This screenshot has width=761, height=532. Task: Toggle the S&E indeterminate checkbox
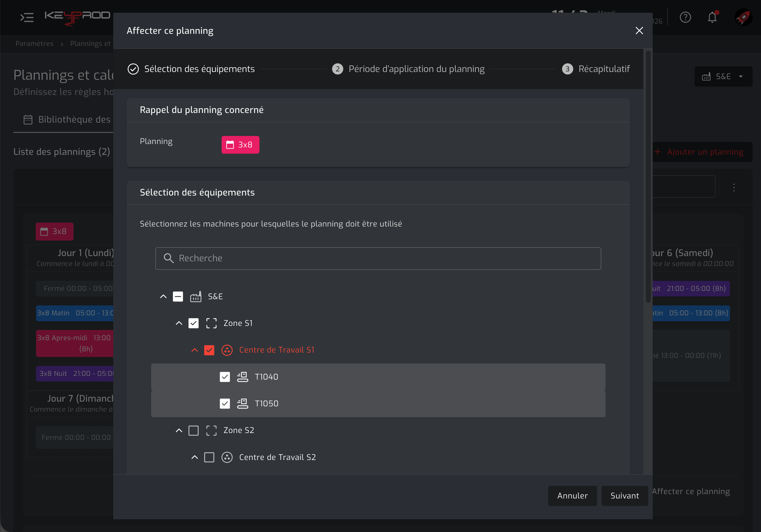(x=178, y=296)
